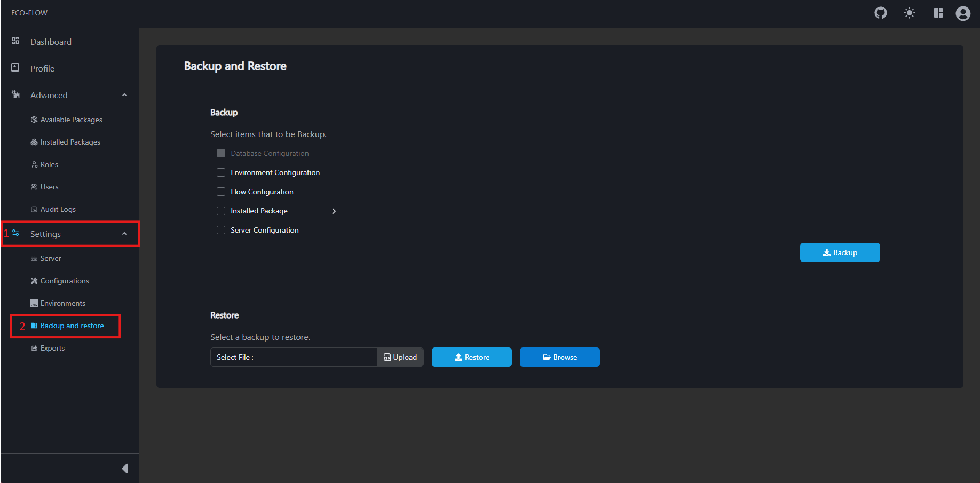Click 'Select items that to be Backup.' text
Viewport: 980px width, 483px height.
coord(268,134)
